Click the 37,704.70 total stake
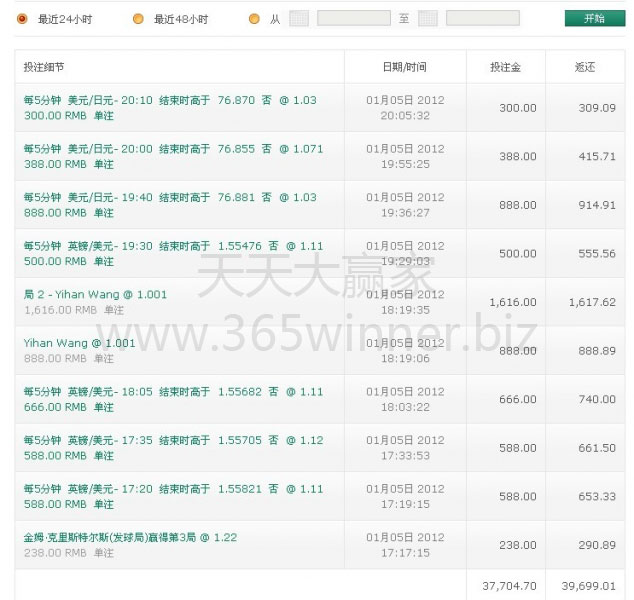Image resolution: width=634 pixels, height=600 pixels. click(x=509, y=586)
